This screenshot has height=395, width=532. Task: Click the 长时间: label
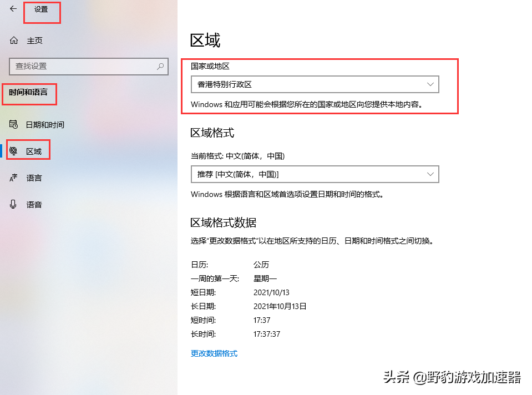[x=203, y=335]
